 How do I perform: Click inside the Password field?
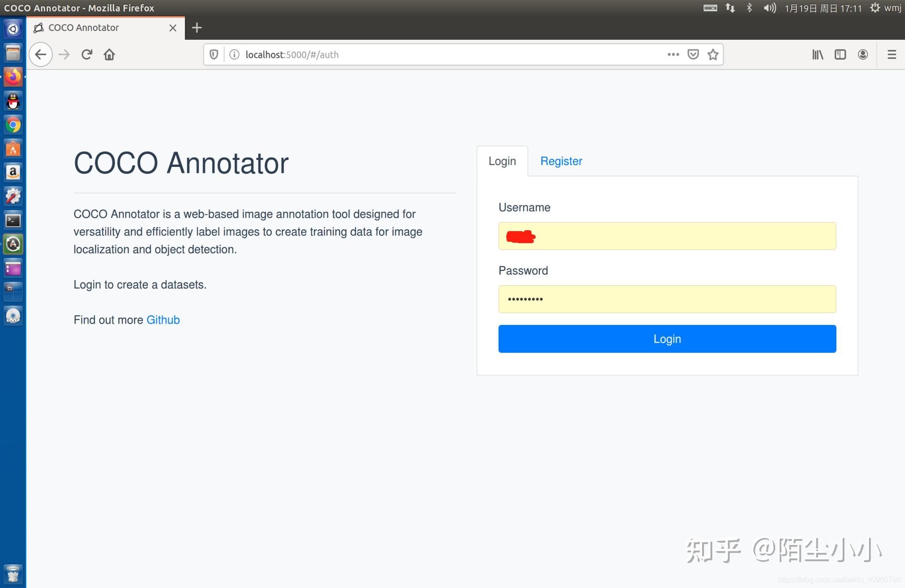[667, 299]
